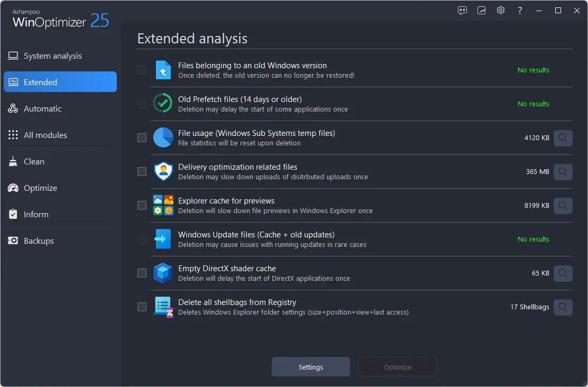View details of Delivery optimization files (365 MB)
Image resolution: width=588 pixels, height=387 pixels.
pos(563,172)
